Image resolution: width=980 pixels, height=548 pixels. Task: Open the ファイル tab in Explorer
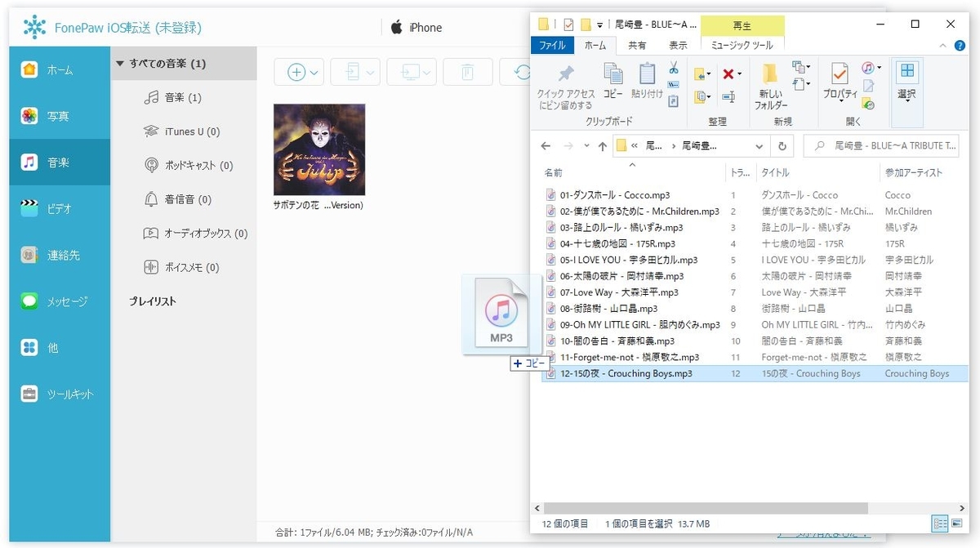(x=553, y=46)
